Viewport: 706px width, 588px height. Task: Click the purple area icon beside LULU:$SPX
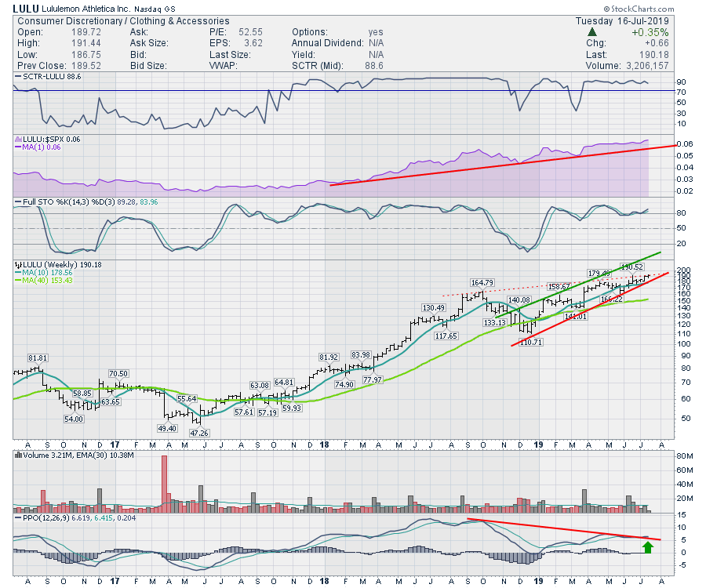(x=19, y=140)
